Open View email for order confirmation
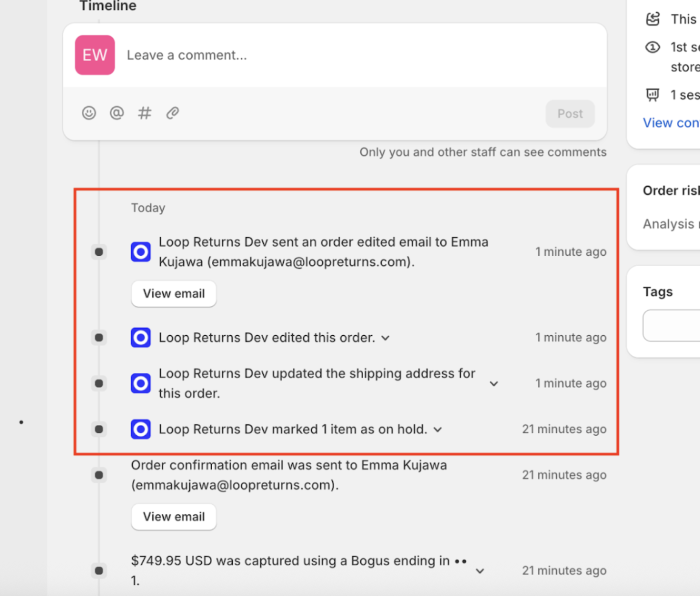 pos(174,517)
